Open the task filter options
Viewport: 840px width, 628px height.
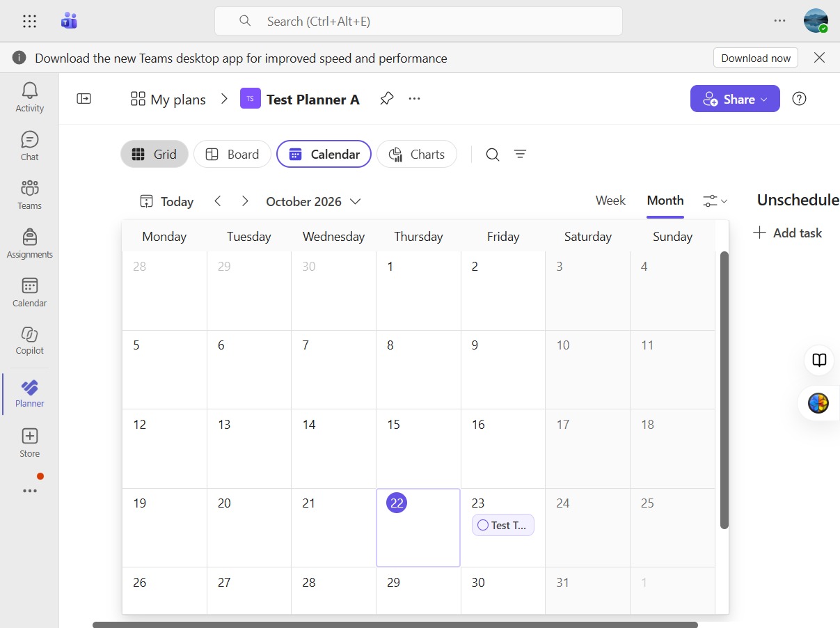(x=520, y=155)
